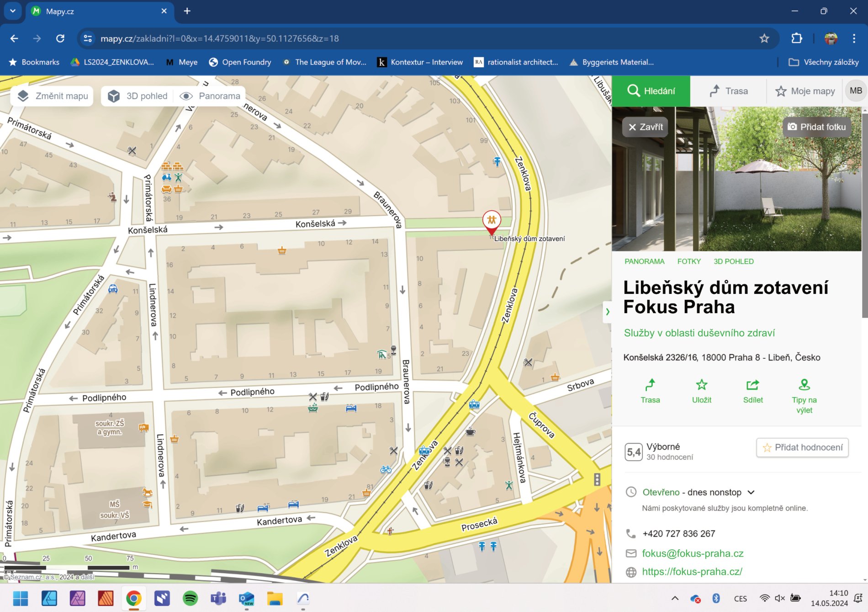Open browser extensions puzzle icon
Image resolution: width=868 pixels, height=612 pixels.
point(797,38)
